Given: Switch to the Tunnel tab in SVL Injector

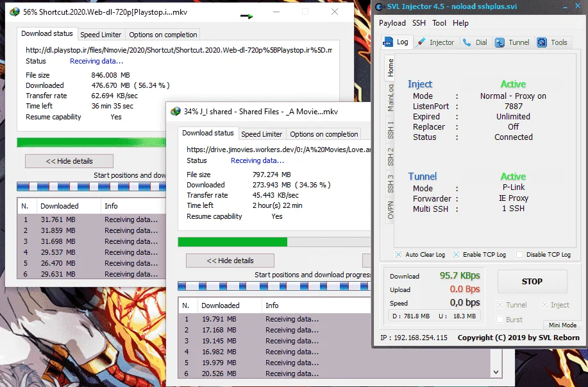Looking at the screenshot, I should click(x=512, y=42).
